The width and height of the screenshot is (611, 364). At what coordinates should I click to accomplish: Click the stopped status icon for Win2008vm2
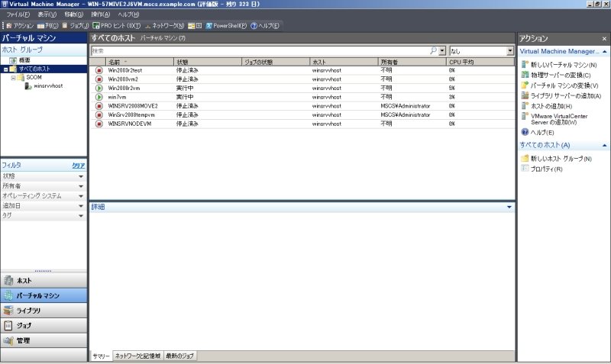99,79
